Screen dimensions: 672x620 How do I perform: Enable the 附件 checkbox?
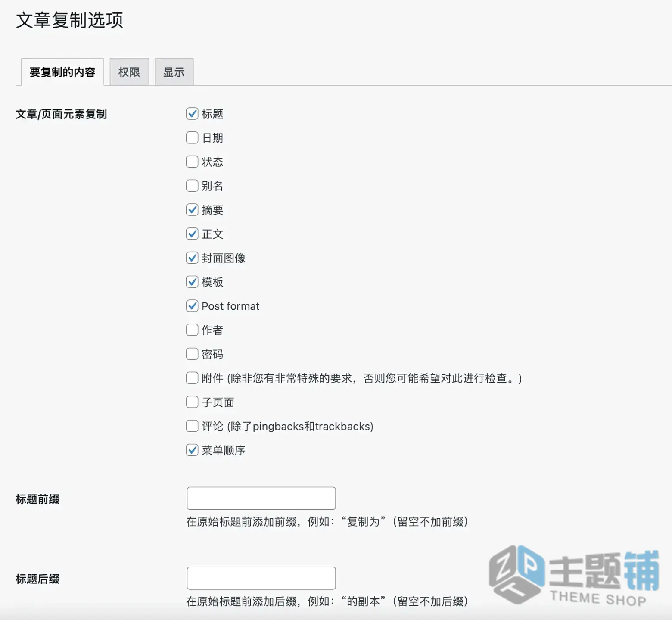point(192,378)
